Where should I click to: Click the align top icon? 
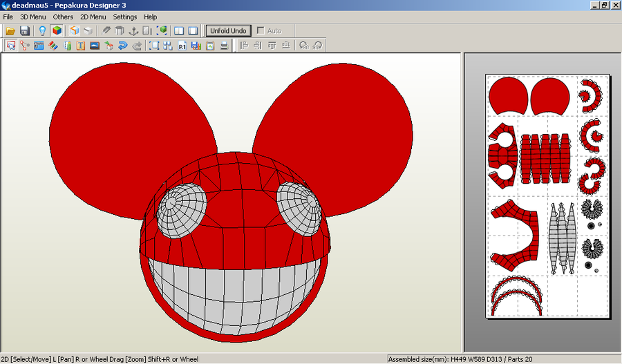pos(272,46)
